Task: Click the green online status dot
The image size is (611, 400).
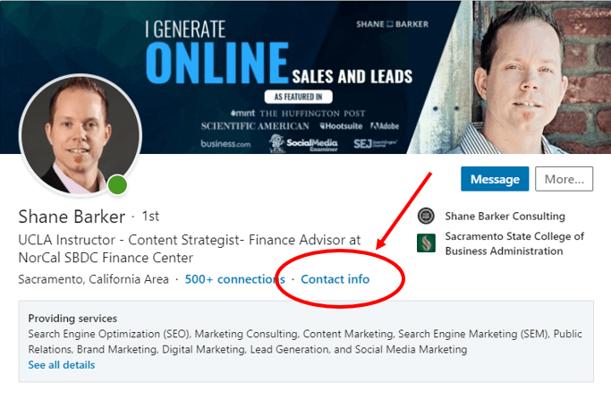Action: (x=118, y=184)
